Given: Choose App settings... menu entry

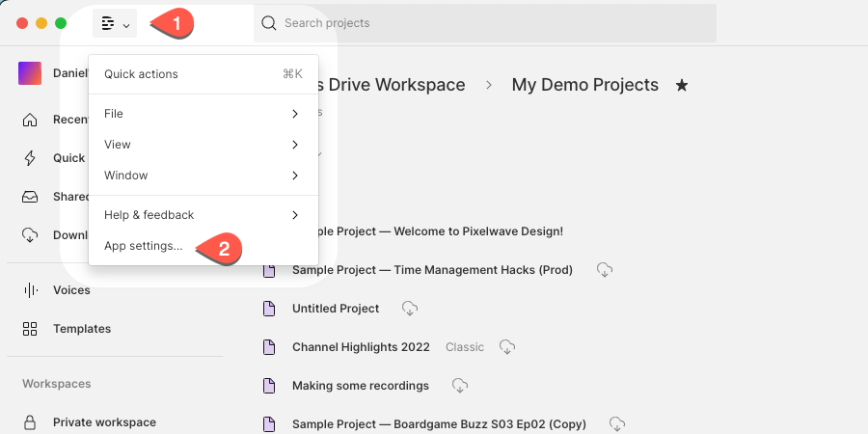Looking at the screenshot, I should pos(144,246).
